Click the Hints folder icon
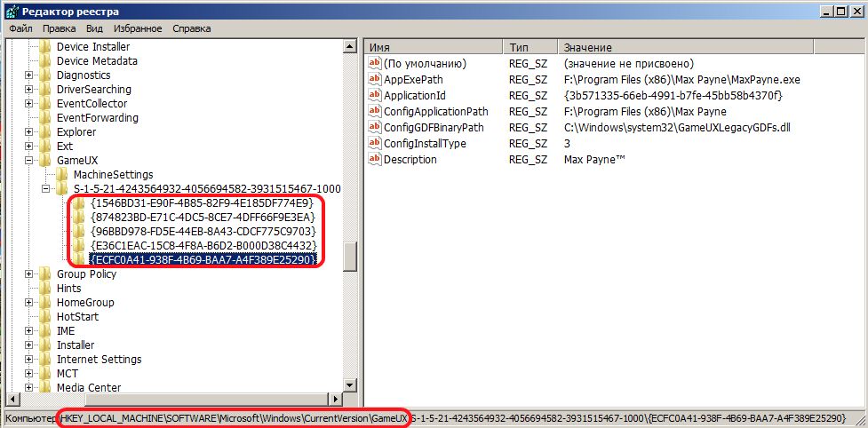 45,288
